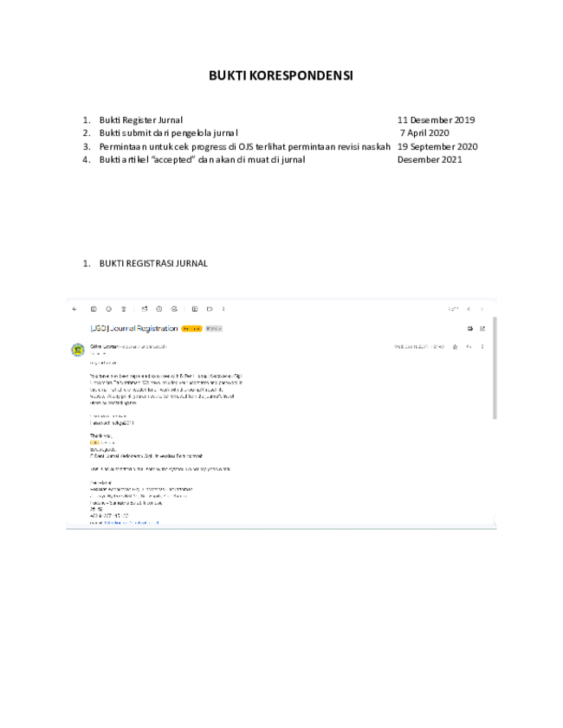Star the Journal Registration message

tap(456, 347)
